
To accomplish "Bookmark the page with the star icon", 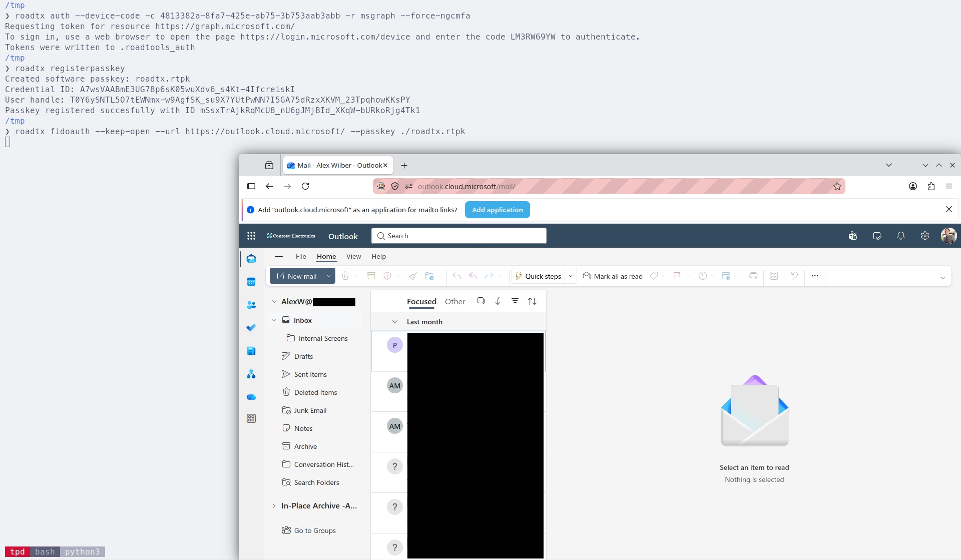I will 837,186.
